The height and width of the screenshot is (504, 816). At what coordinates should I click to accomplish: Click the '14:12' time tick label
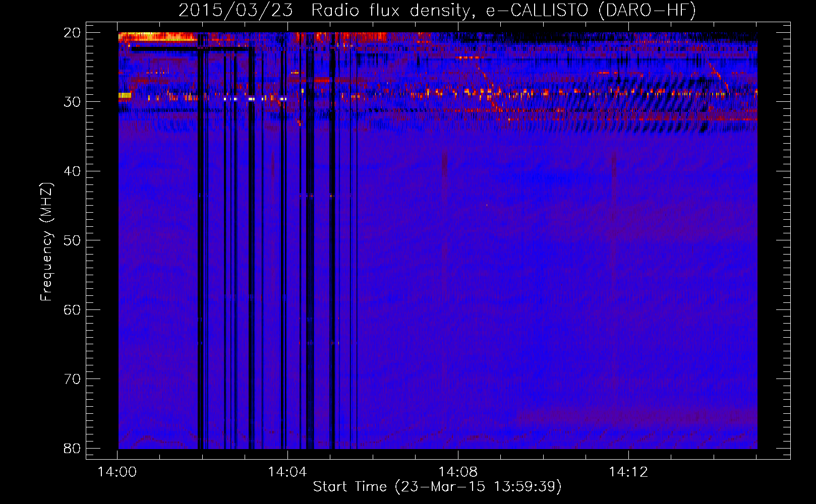click(628, 472)
